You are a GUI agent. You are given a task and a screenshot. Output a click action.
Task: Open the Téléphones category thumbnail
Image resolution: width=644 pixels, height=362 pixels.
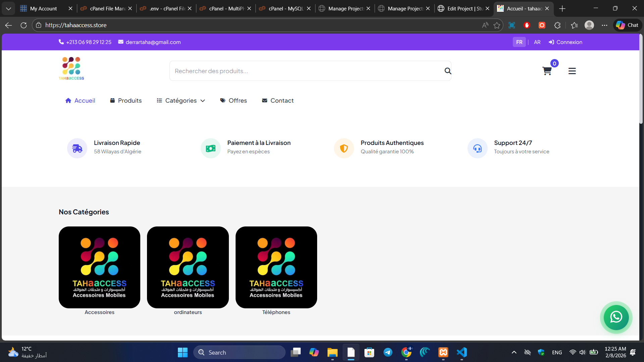276,267
